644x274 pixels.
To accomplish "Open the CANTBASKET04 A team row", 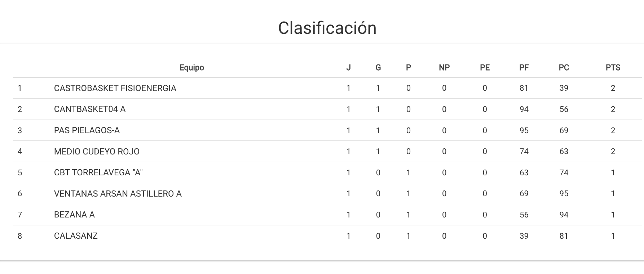I will (x=327, y=109).
